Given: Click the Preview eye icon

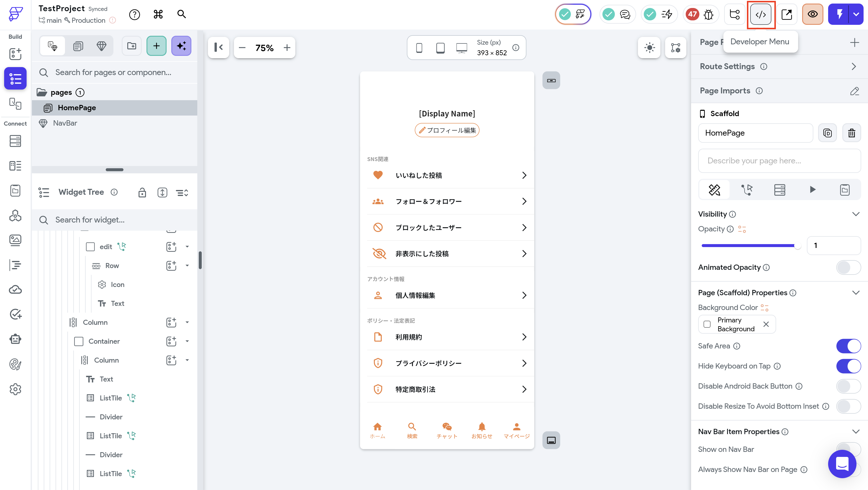Looking at the screenshot, I should click(812, 14).
